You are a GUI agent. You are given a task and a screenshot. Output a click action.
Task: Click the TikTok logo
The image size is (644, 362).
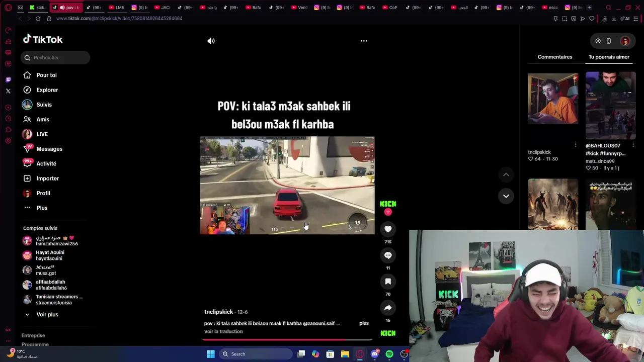click(43, 40)
